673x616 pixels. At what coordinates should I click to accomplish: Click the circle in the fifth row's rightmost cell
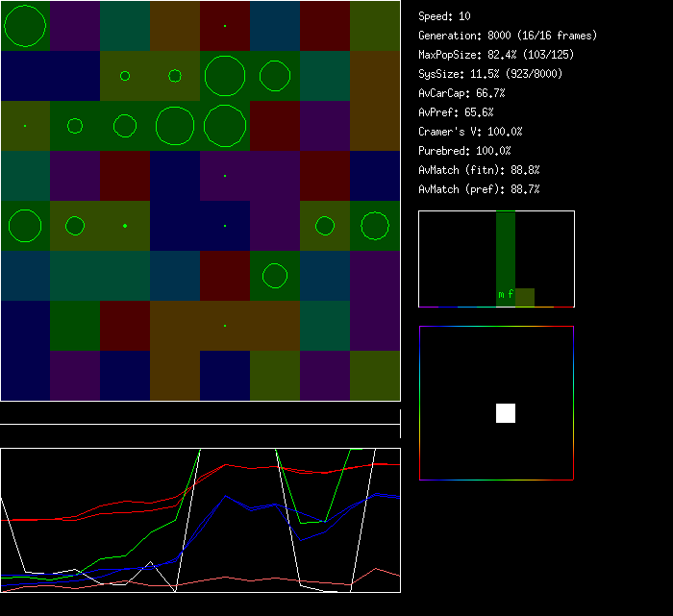pyautogui.click(x=375, y=226)
